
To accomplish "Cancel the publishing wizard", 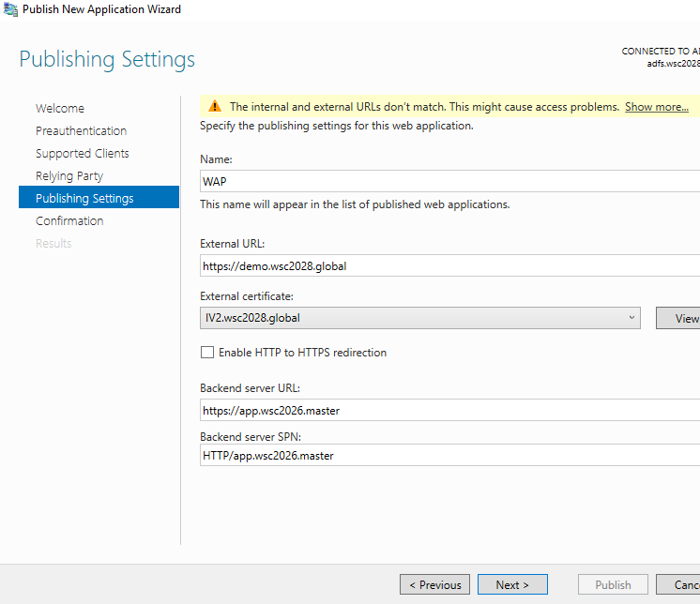I will [678, 584].
